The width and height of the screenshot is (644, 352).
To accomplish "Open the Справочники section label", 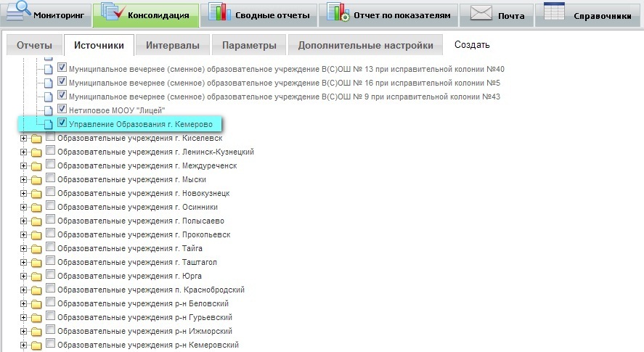I will [x=602, y=16].
